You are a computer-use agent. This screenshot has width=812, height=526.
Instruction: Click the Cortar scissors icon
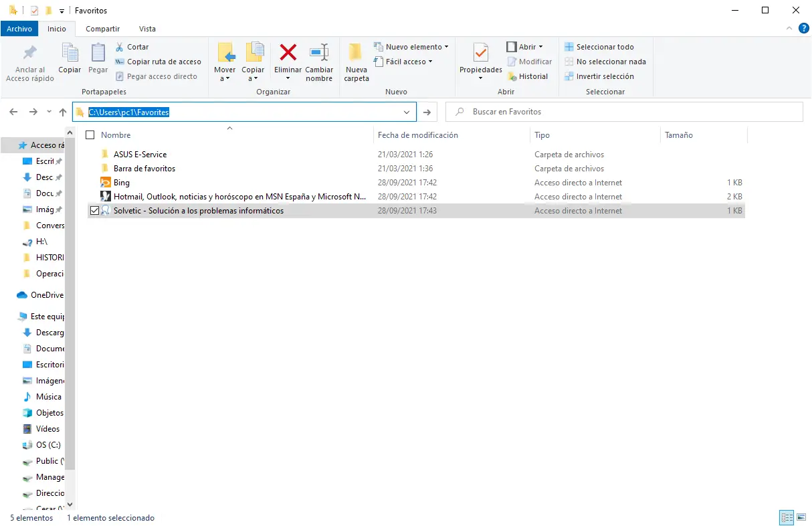click(120, 47)
